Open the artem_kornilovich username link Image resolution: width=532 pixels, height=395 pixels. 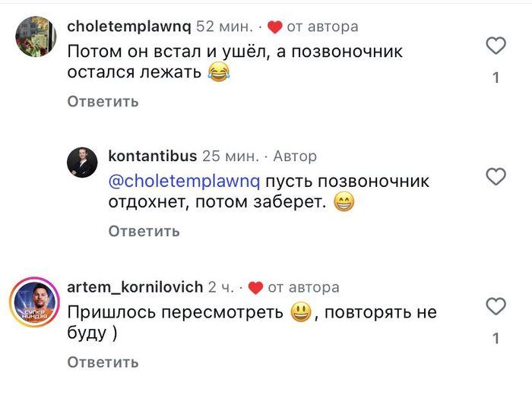tap(135, 287)
